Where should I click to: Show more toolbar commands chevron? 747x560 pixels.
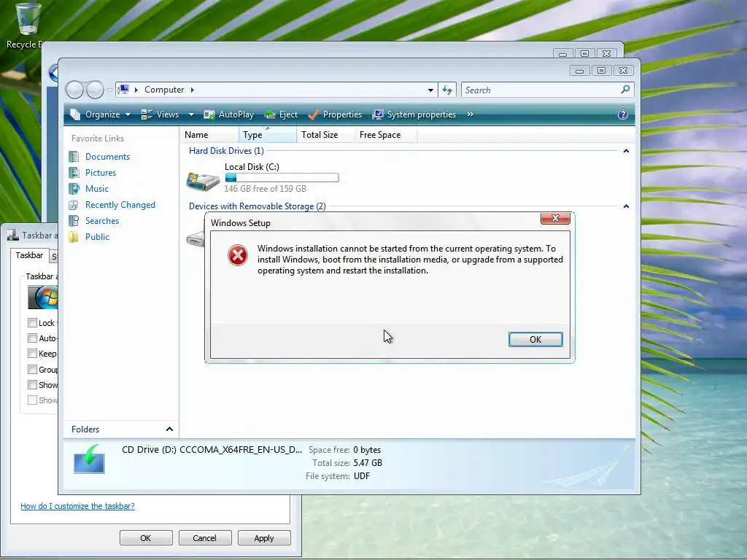coord(471,114)
